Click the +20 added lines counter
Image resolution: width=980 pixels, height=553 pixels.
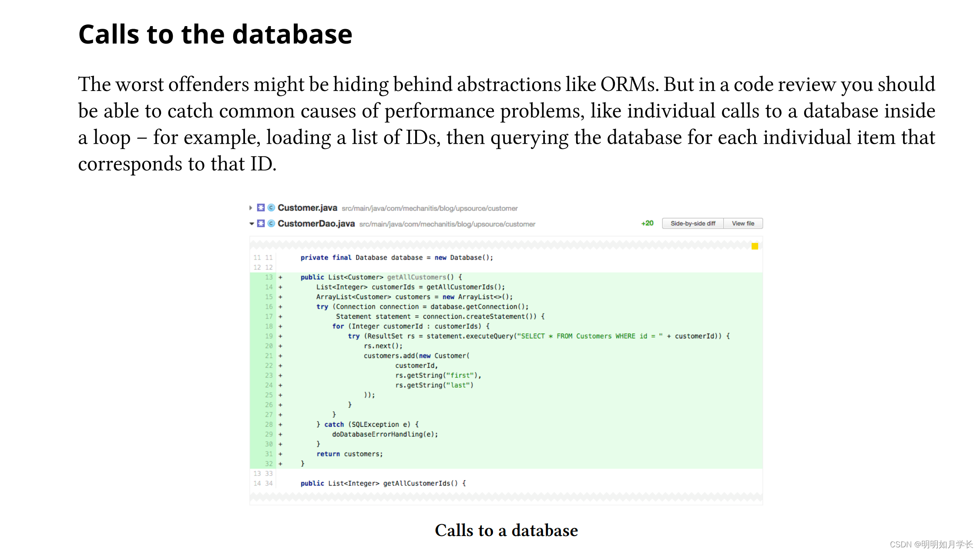coord(647,223)
